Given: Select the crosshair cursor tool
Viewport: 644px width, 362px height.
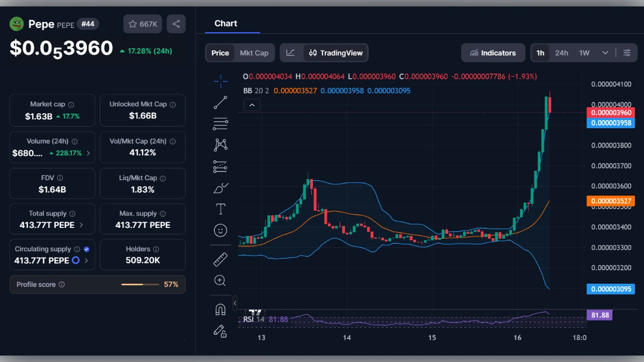Looking at the screenshot, I should click(x=220, y=81).
